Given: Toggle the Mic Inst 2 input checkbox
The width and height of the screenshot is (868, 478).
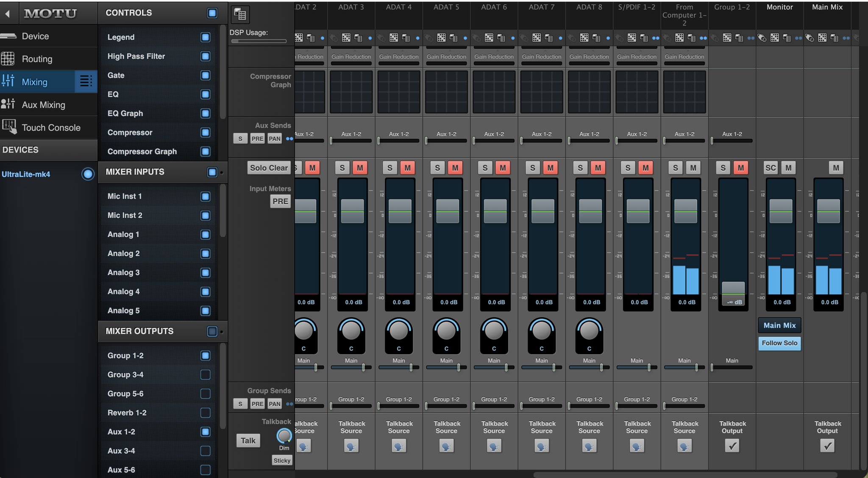Looking at the screenshot, I should 205,215.
